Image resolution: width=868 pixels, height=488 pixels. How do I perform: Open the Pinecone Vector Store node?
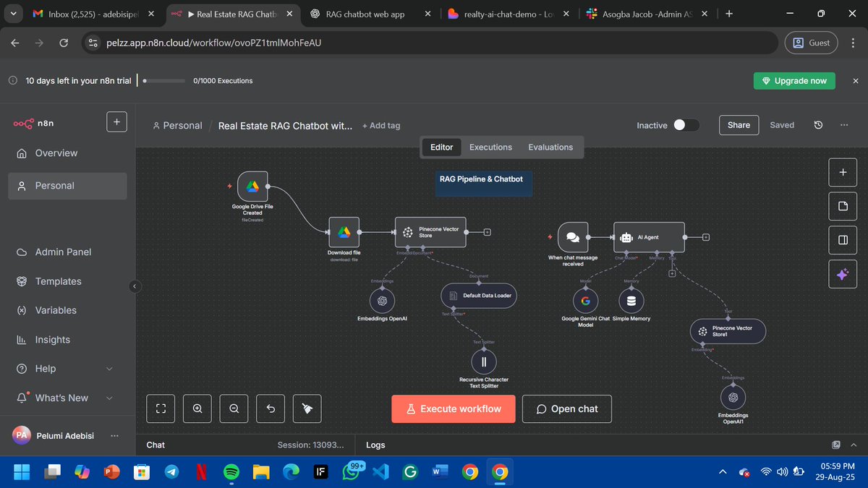click(430, 232)
